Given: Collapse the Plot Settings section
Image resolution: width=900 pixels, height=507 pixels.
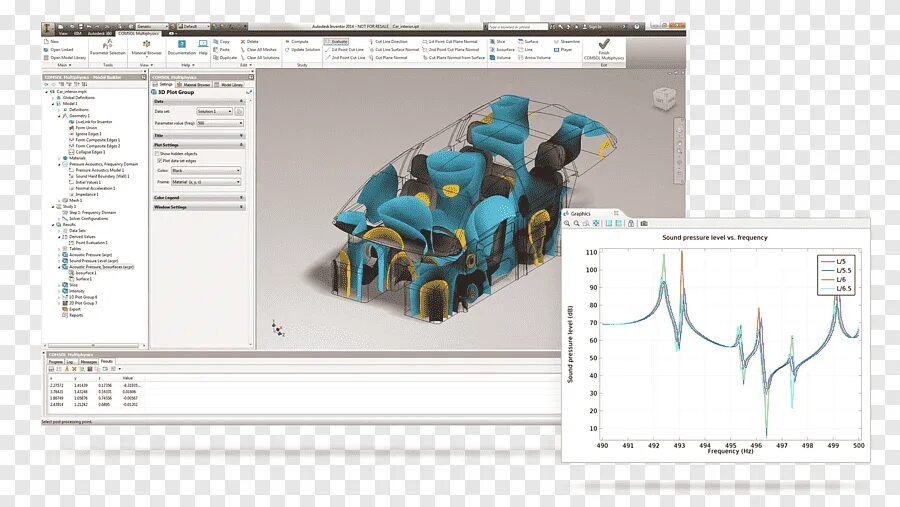Looking at the screenshot, I should (199, 145).
